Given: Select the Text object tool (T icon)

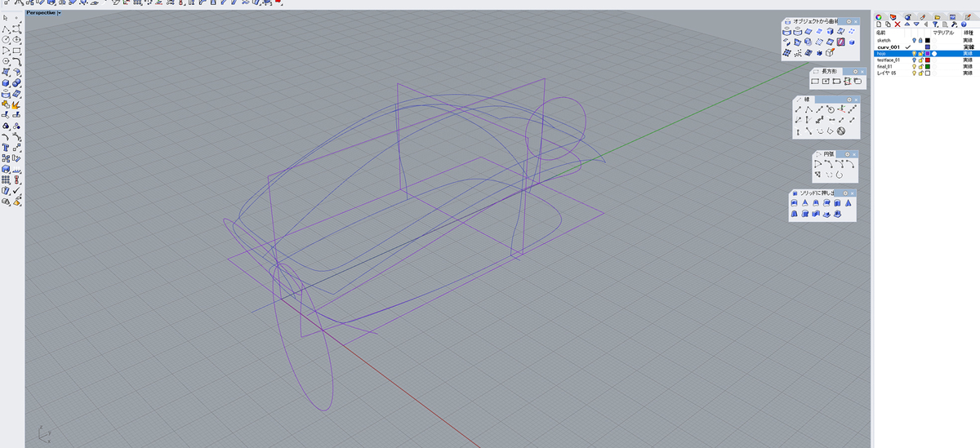Looking at the screenshot, I should pos(6,148).
